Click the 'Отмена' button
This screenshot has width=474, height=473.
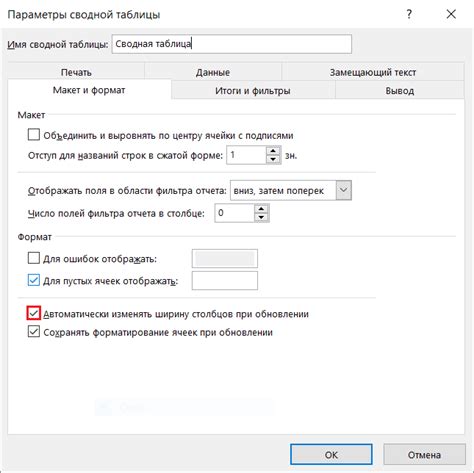tap(424, 454)
